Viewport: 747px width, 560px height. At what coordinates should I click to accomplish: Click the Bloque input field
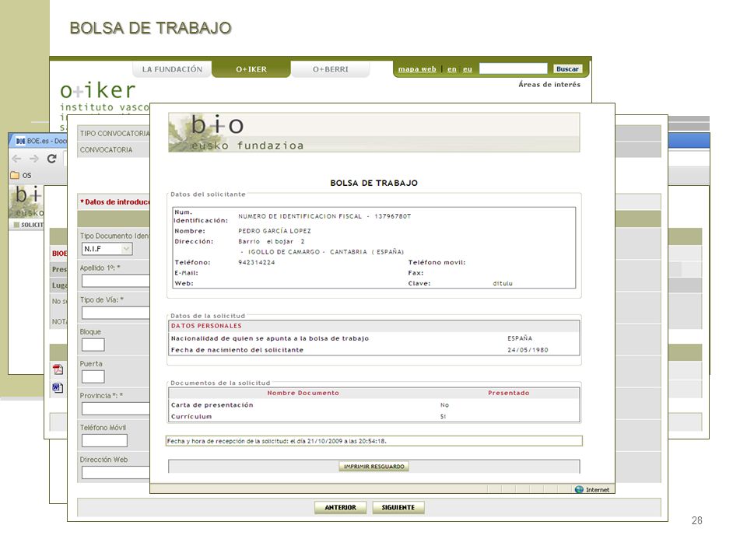pos(93,345)
